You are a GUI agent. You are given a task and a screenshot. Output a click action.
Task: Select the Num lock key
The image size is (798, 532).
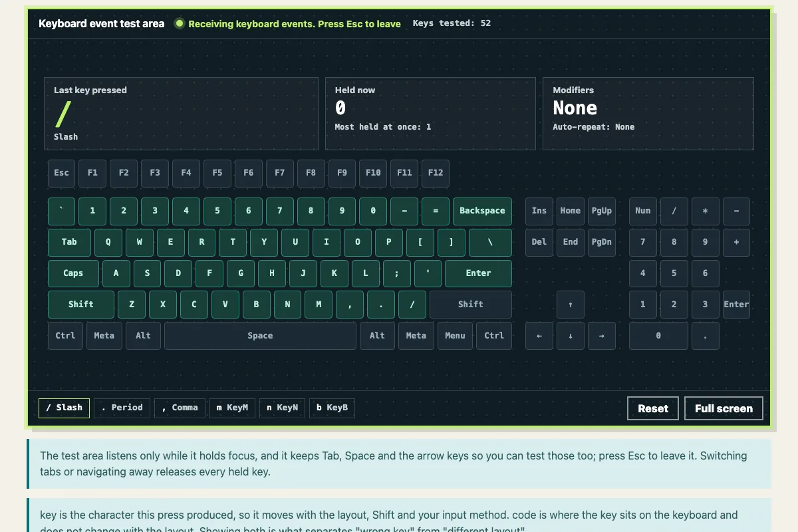click(x=643, y=211)
